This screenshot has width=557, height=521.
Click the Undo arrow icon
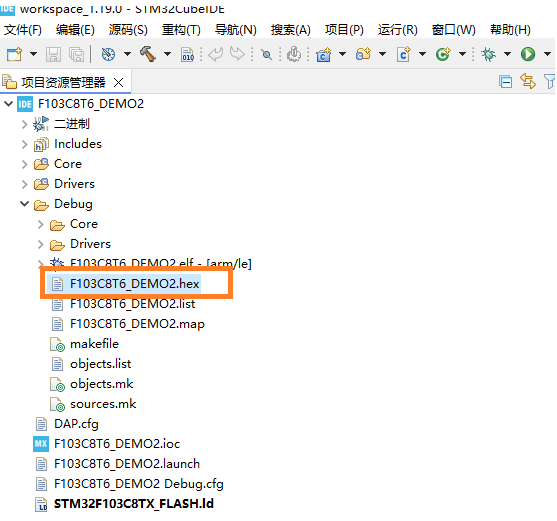216,54
